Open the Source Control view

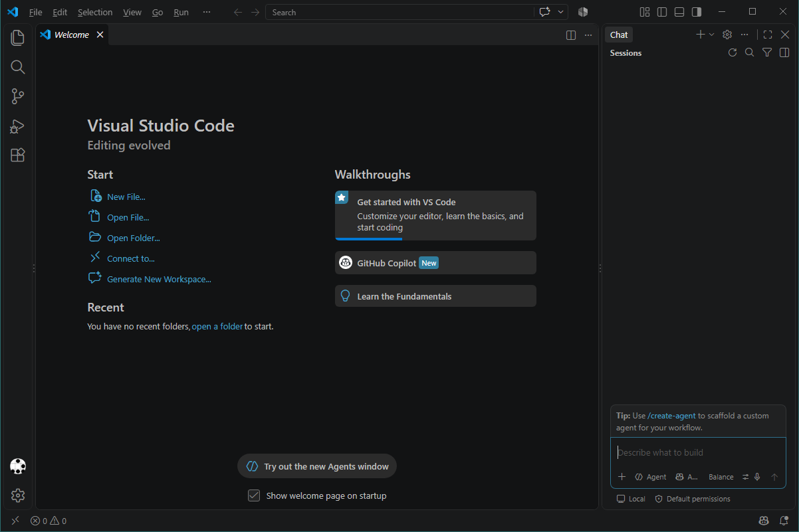click(18, 96)
